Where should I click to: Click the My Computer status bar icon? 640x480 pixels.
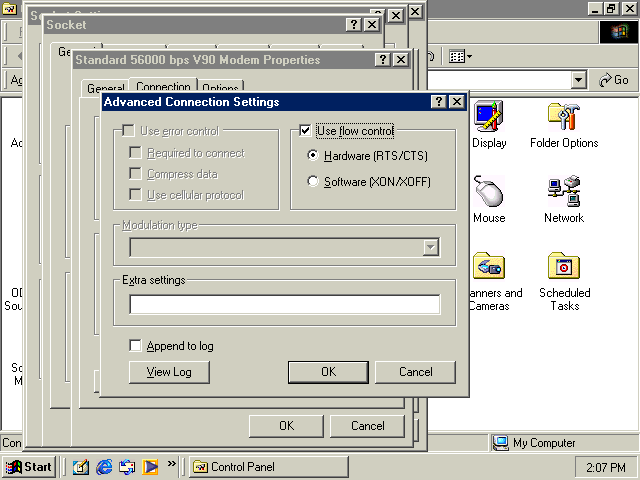[x=500, y=443]
